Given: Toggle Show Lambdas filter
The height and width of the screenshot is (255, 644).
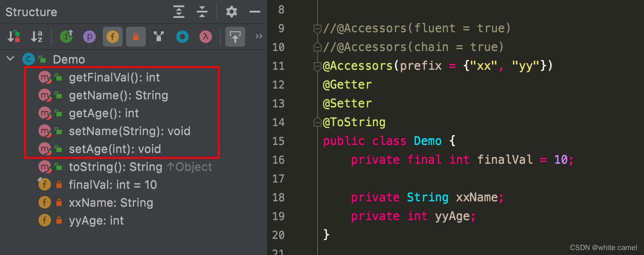Looking at the screenshot, I should click(x=205, y=37).
